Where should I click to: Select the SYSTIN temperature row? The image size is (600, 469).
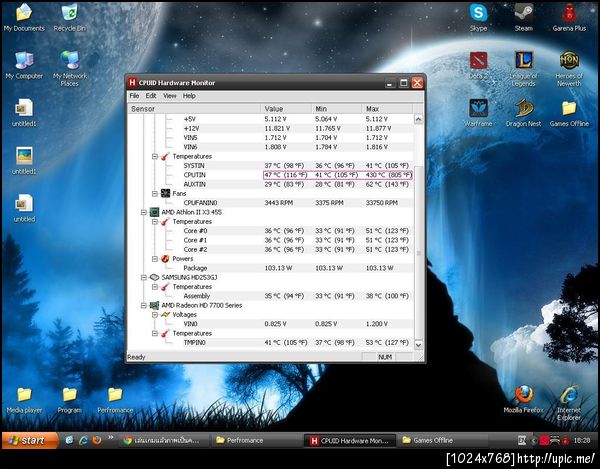(x=271, y=166)
